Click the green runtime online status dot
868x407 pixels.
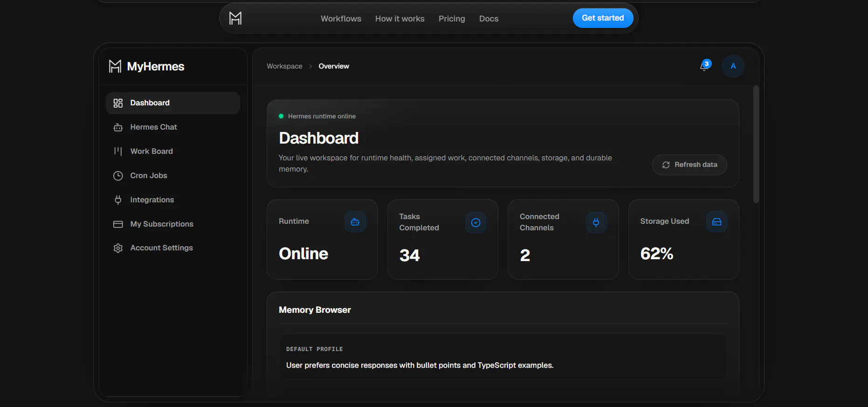point(281,116)
